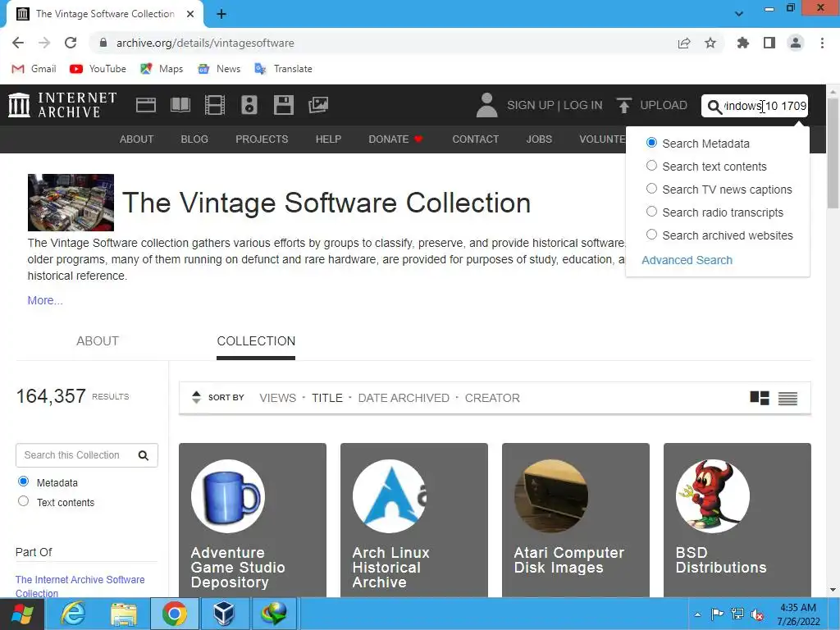Open the JOBS menu item
This screenshot has width=840, height=630.
pos(539,139)
